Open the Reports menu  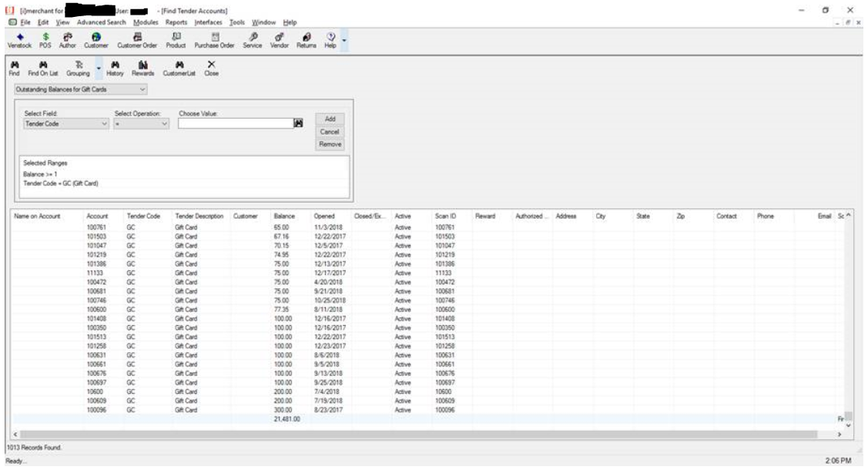[176, 22]
